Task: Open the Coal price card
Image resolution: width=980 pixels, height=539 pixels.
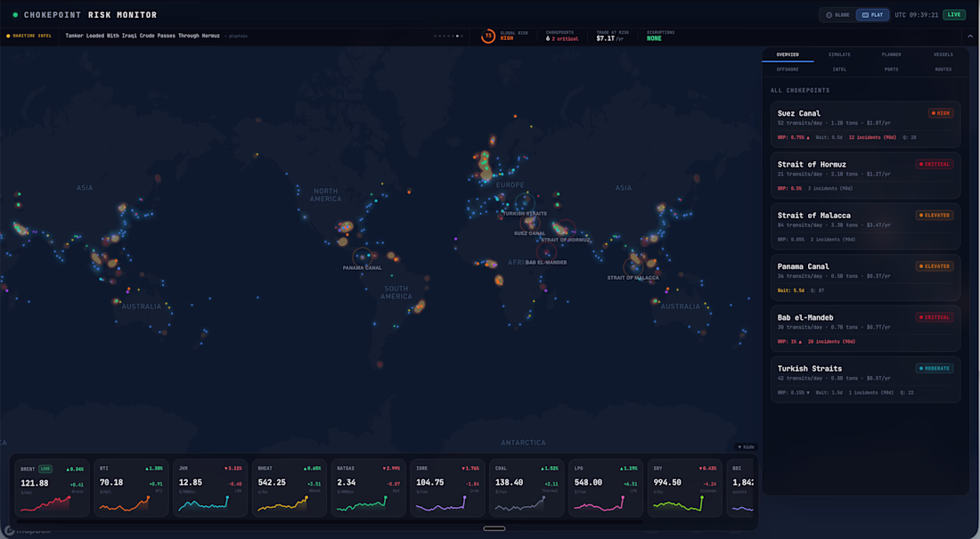Action: click(527, 488)
